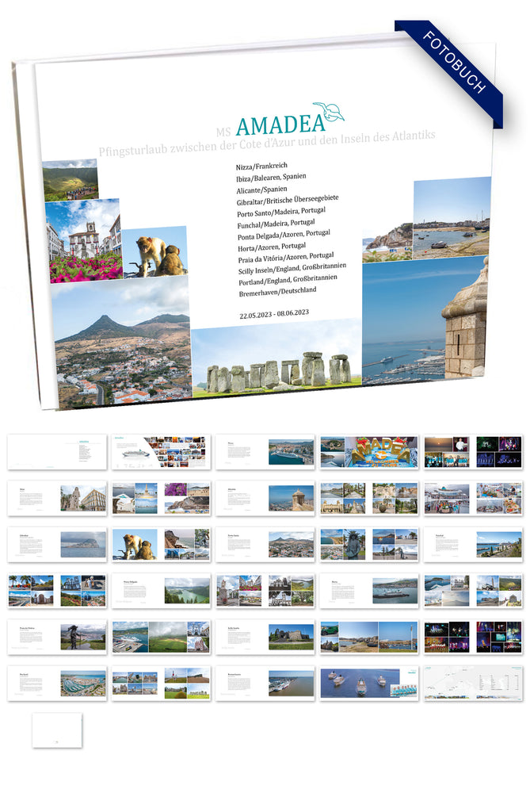
Task: Open the blank back cover page
Action: (x=57, y=730)
